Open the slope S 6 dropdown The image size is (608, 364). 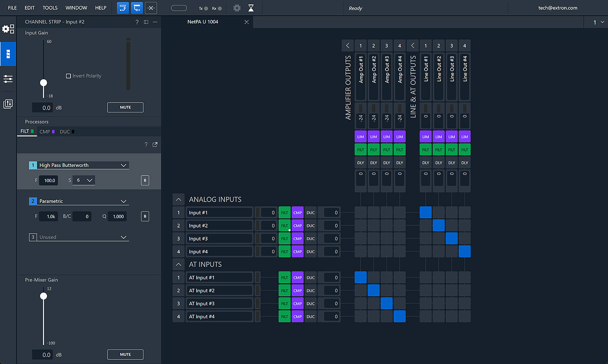click(x=84, y=180)
